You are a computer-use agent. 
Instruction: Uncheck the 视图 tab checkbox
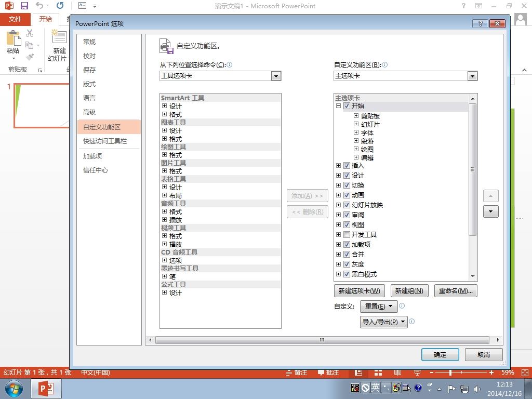[347, 224]
